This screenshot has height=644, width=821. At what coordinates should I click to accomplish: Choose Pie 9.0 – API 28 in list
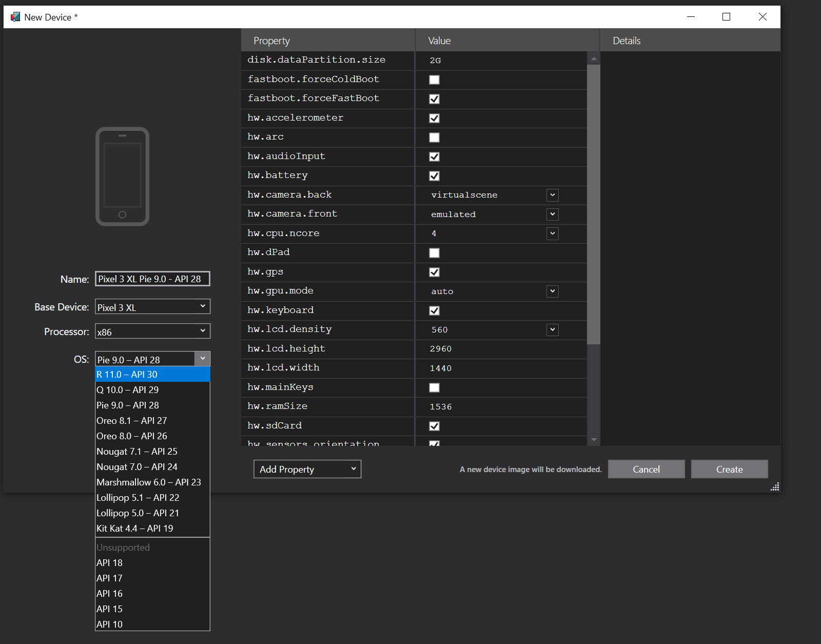tap(152, 405)
